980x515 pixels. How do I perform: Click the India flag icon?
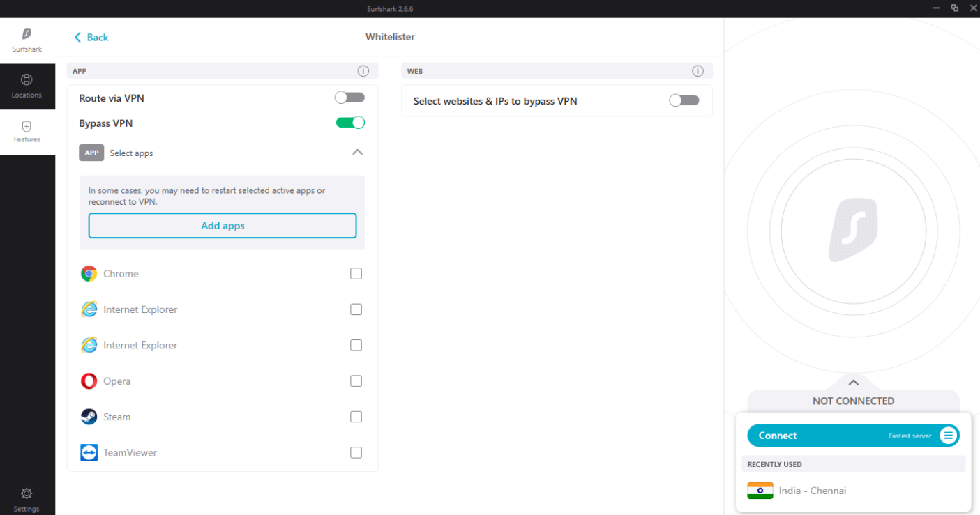click(x=760, y=491)
